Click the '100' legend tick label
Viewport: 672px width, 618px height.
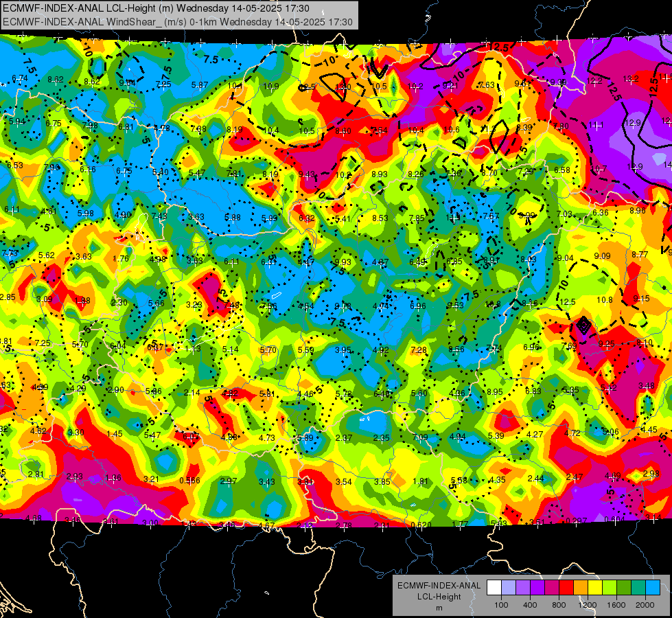click(x=501, y=605)
